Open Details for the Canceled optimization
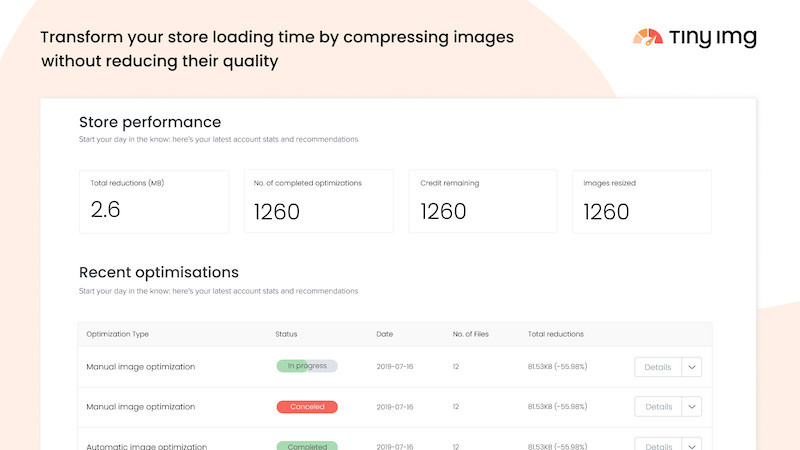The width and height of the screenshot is (800, 450). pos(658,407)
